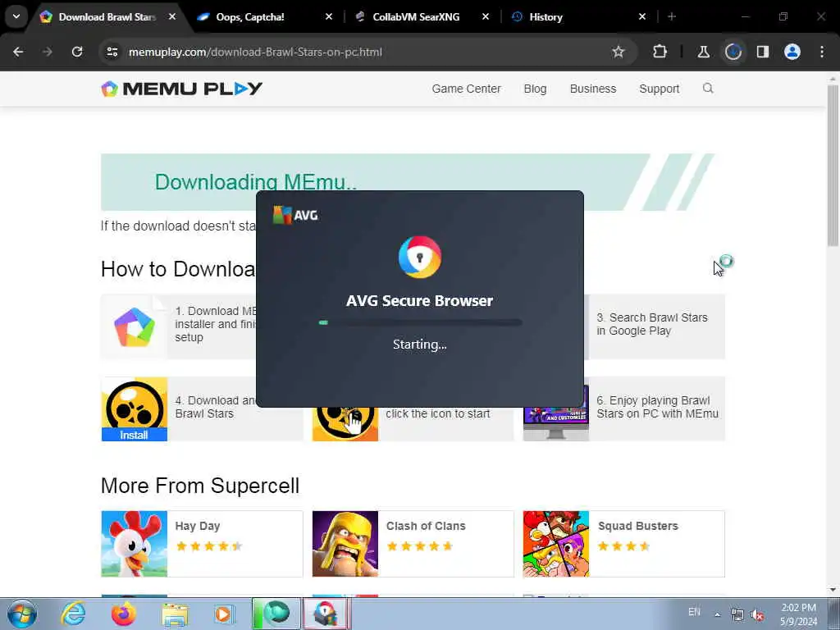Open the Squad Busters game card
The width and height of the screenshot is (840, 630).
[623, 544]
